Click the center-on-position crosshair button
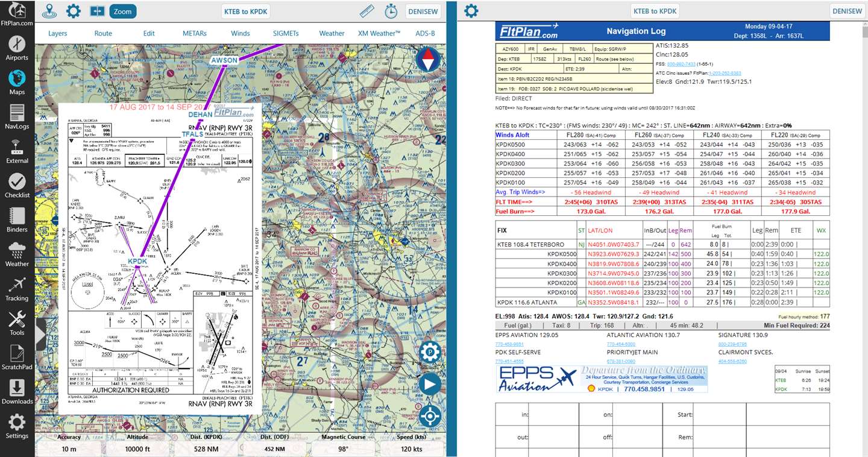This screenshot has width=868, height=457. point(429,416)
